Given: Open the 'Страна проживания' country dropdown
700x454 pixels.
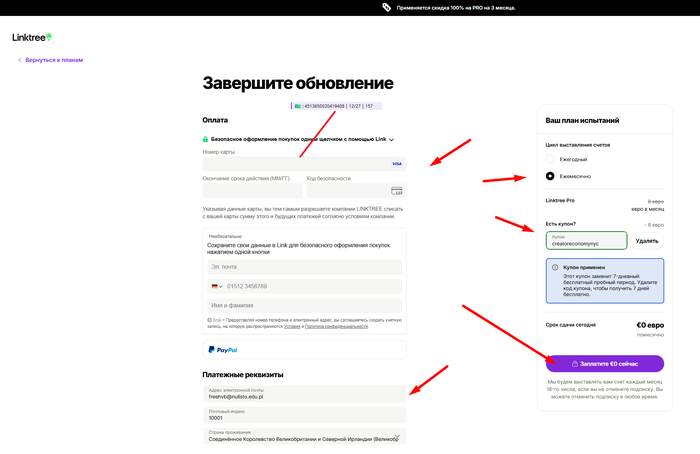Looking at the screenshot, I should (x=397, y=437).
